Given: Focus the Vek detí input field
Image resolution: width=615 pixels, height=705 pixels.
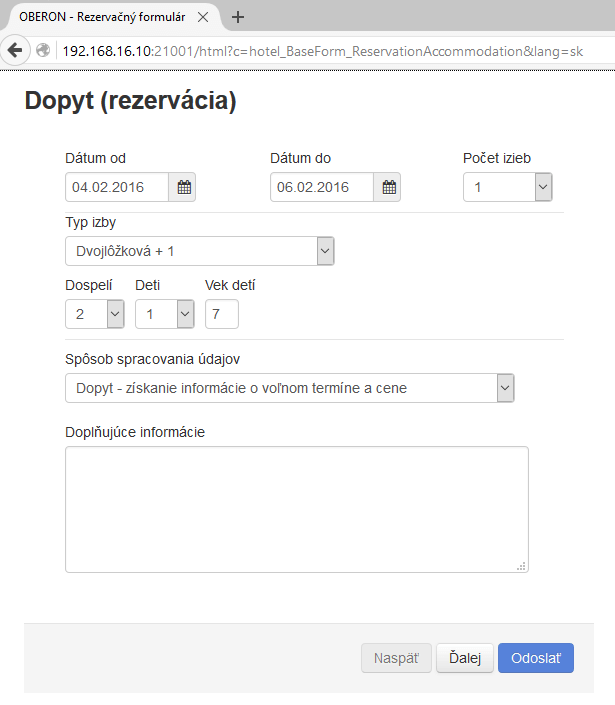Looking at the screenshot, I should pos(222,314).
